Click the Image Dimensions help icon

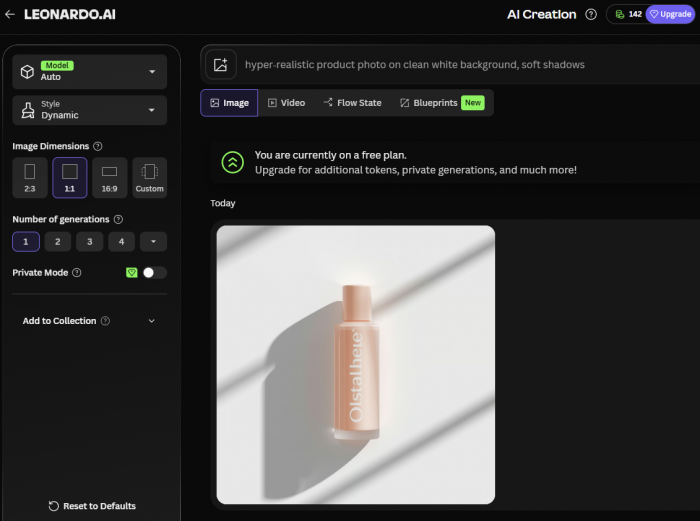tap(98, 146)
